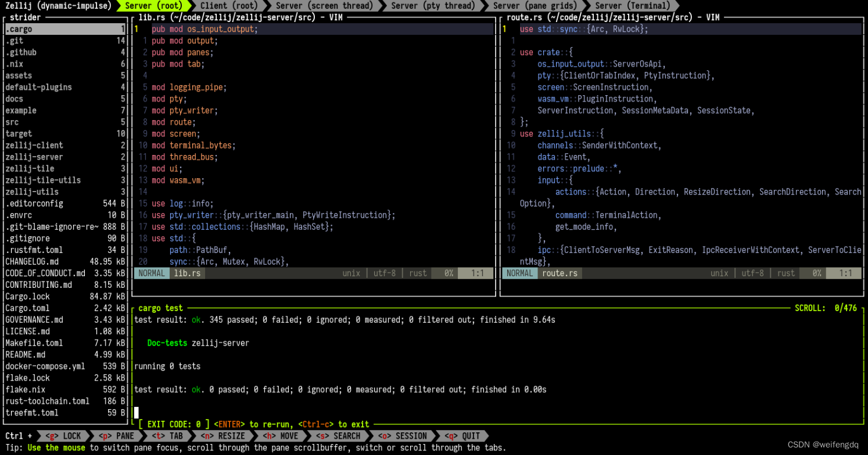
Task: Enable LOCK mode in the status bar
Action: point(64,435)
